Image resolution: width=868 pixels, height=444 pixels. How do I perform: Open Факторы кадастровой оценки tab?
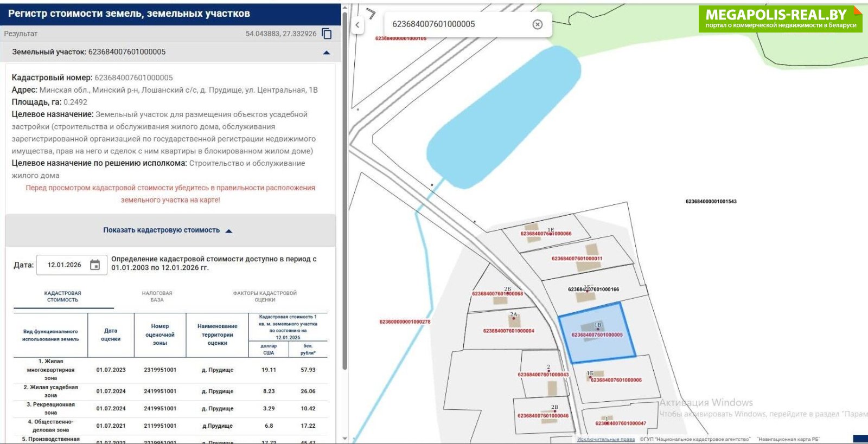pyautogui.click(x=265, y=297)
